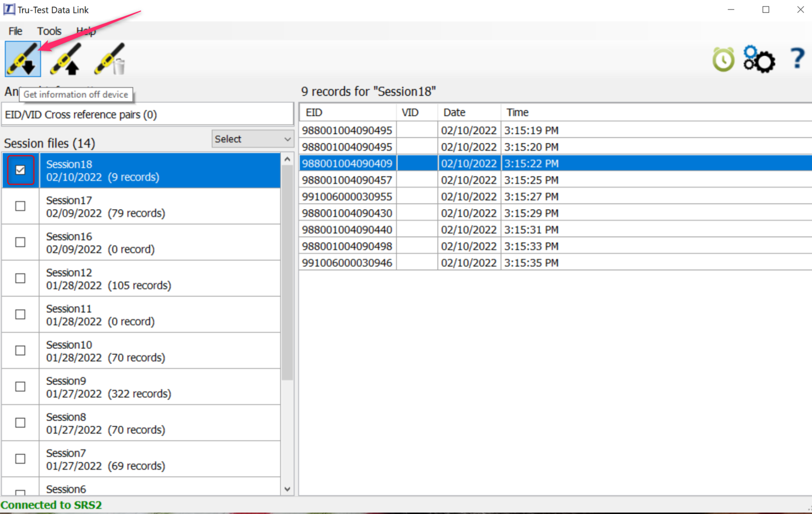The height and width of the screenshot is (514, 812).
Task: Click delete information from device icon
Action: click(110, 59)
